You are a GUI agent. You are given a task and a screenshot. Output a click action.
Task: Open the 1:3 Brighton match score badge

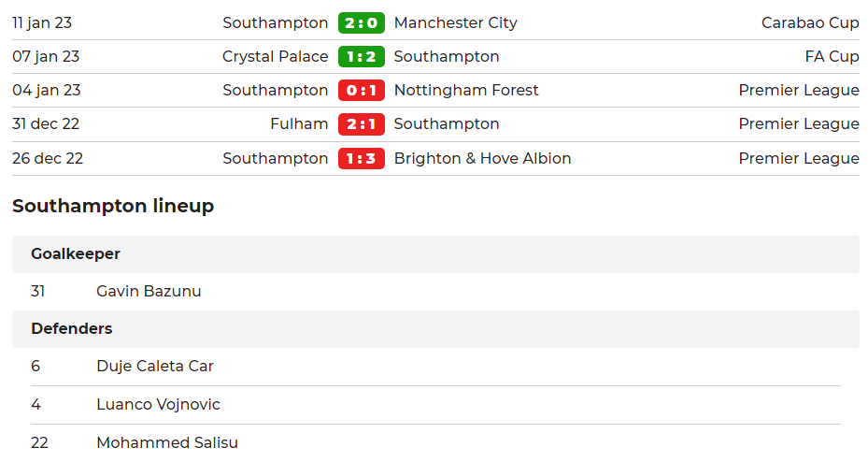tap(362, 158)
